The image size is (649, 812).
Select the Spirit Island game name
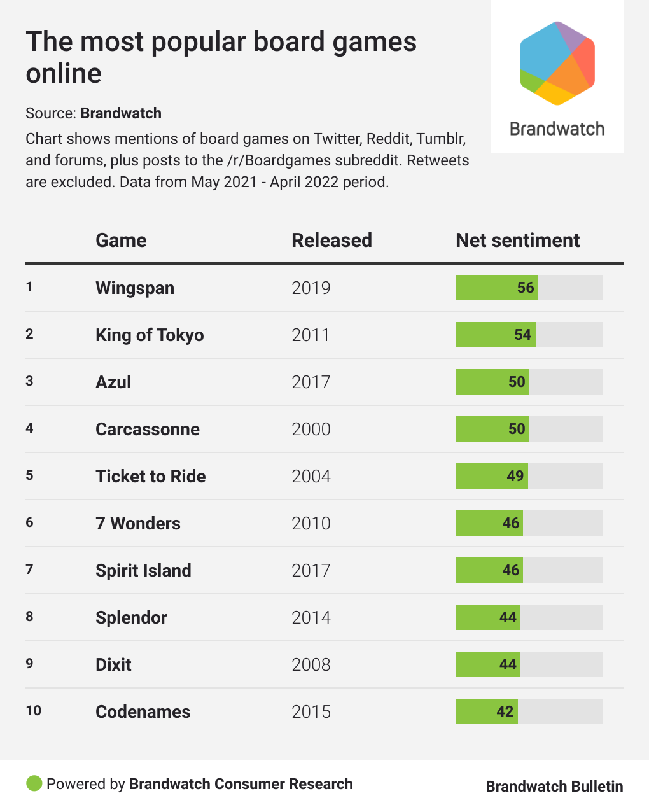pyautogui.click(x=143, y=570)
